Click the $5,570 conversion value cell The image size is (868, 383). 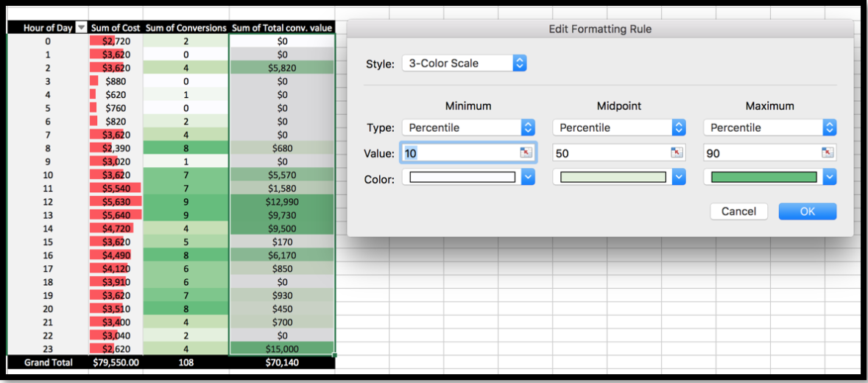282,175
